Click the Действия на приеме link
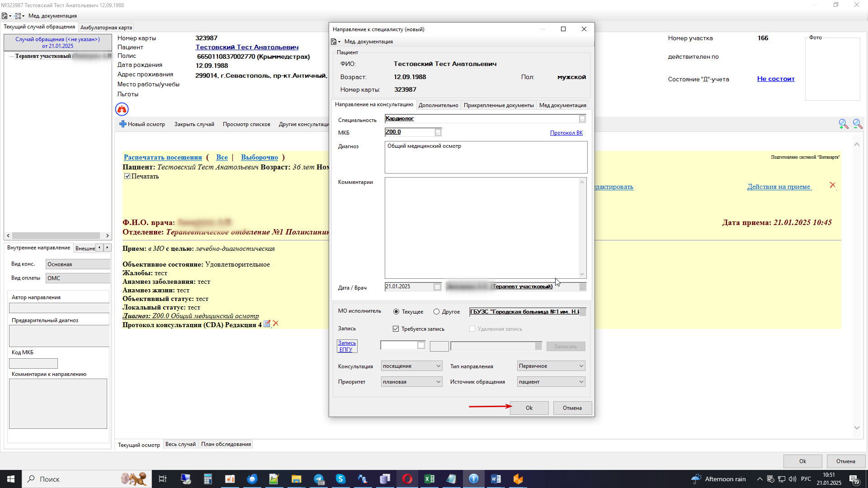The width and height of the screenshot is (868, 488). pos(779,187)
